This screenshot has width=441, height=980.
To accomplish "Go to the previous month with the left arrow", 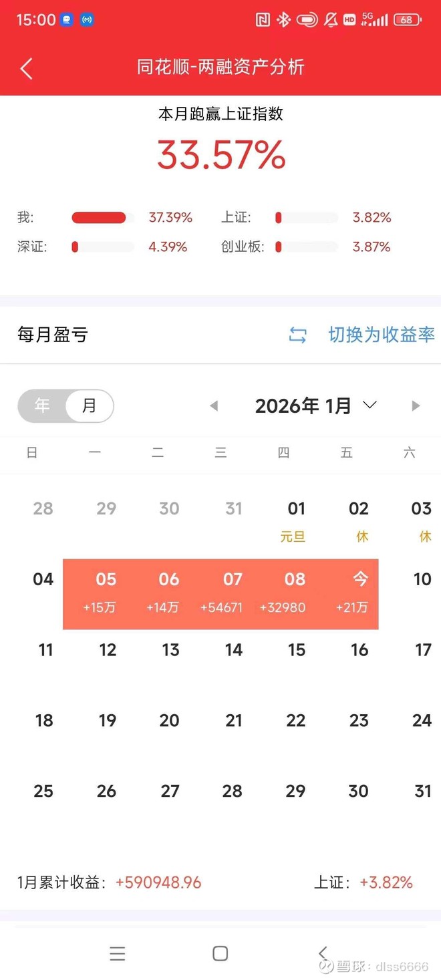I will 214,405.
